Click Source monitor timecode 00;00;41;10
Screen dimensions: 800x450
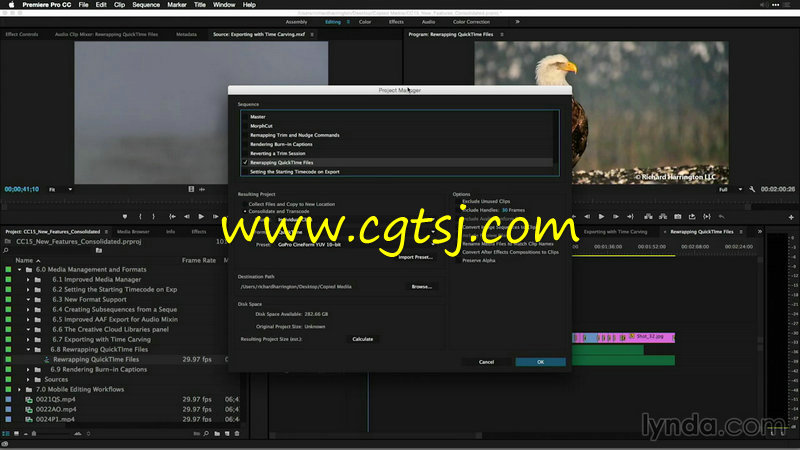coord(22,189)
